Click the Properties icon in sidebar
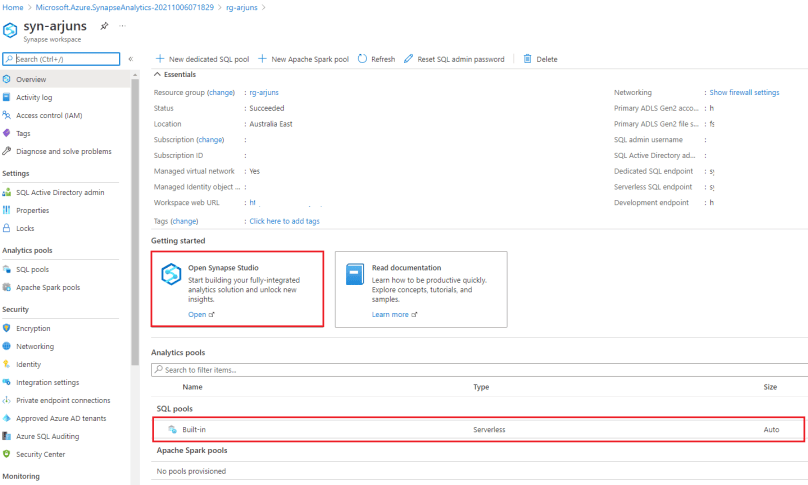The height and width of the screenshot is (485, 808). click(6, 210)
